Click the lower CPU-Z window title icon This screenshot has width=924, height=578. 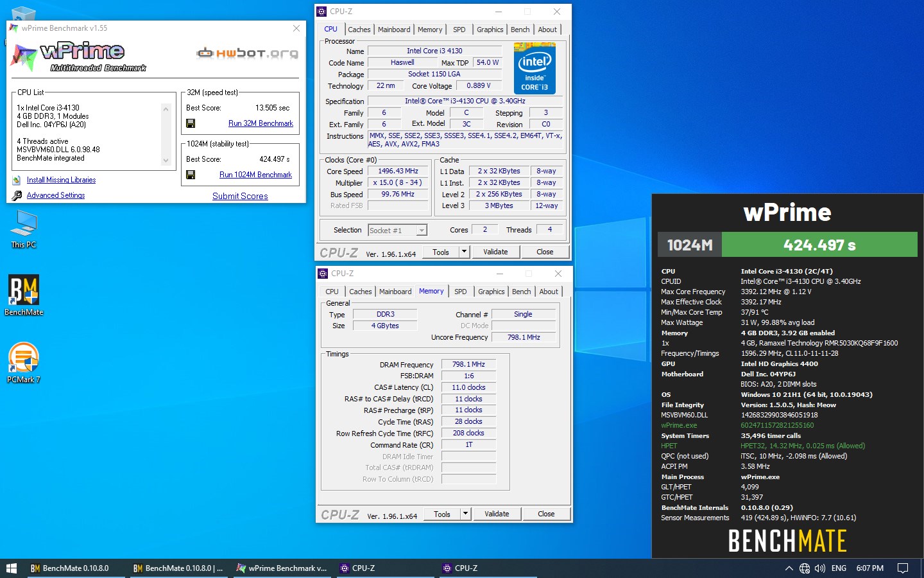323,274
